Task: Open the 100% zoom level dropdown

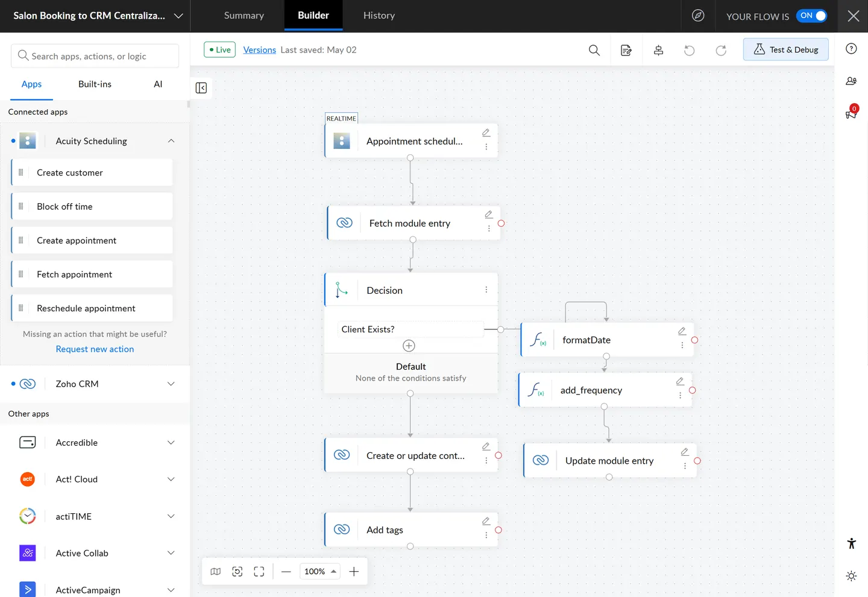Action: click(320, 571)
